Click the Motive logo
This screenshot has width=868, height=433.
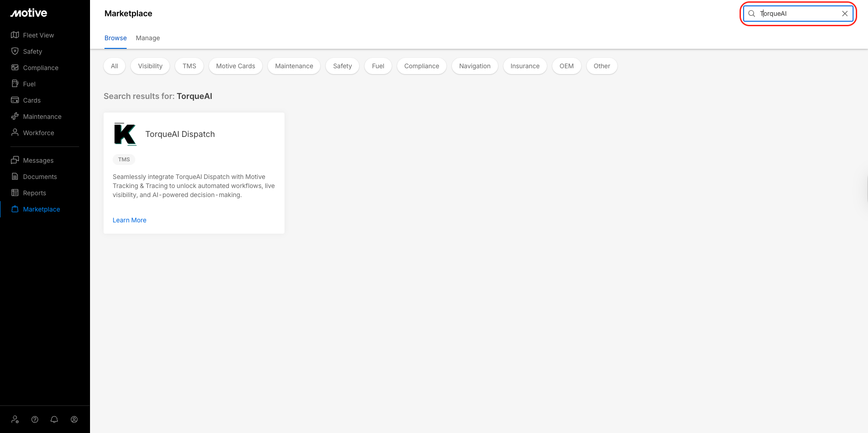click(29, 13)
